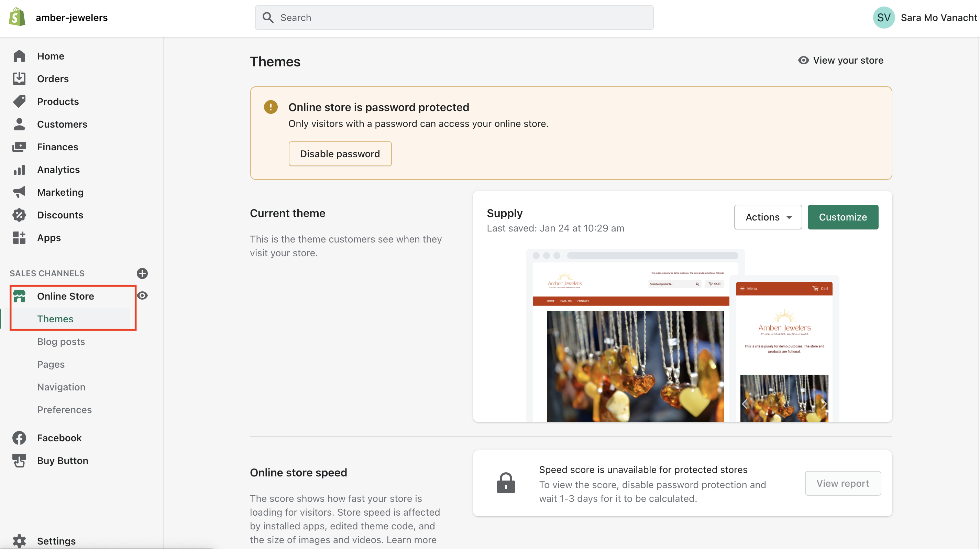Expand the Actions dropdown for Supply theme

pos(767,217)
